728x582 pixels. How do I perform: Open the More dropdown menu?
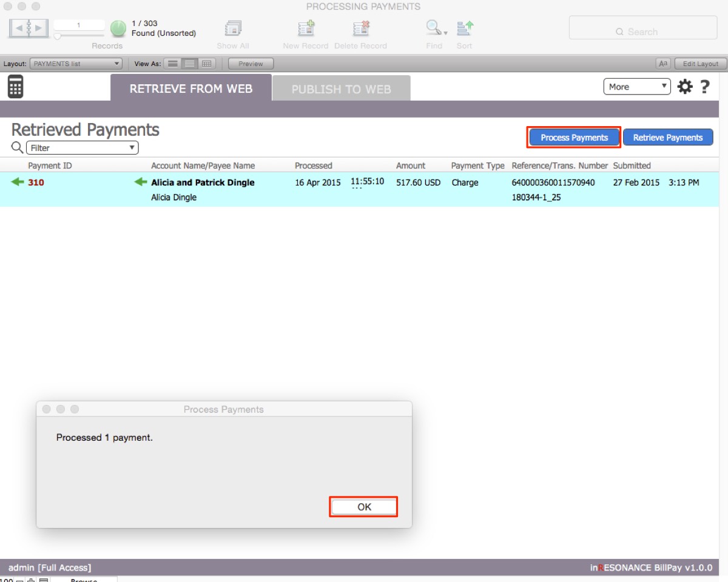click(x=636, y=87)
